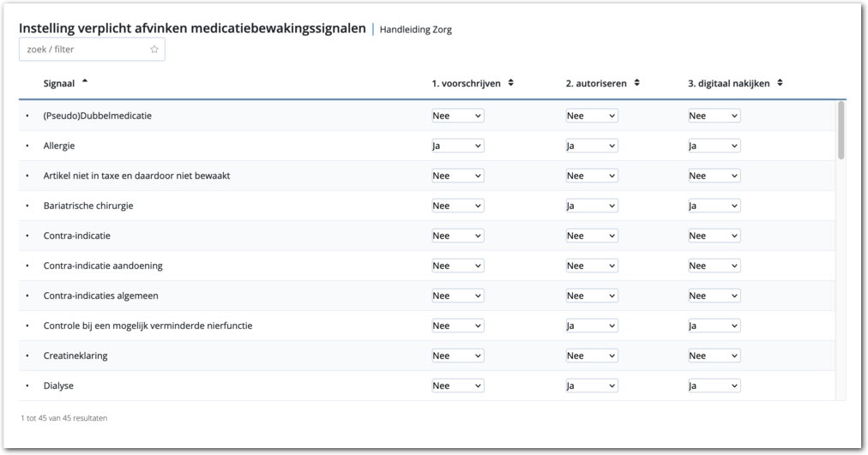This screenshot has height=455, width=868.
Task: Click the star icon in the search filter
Action: coord(154,50)
